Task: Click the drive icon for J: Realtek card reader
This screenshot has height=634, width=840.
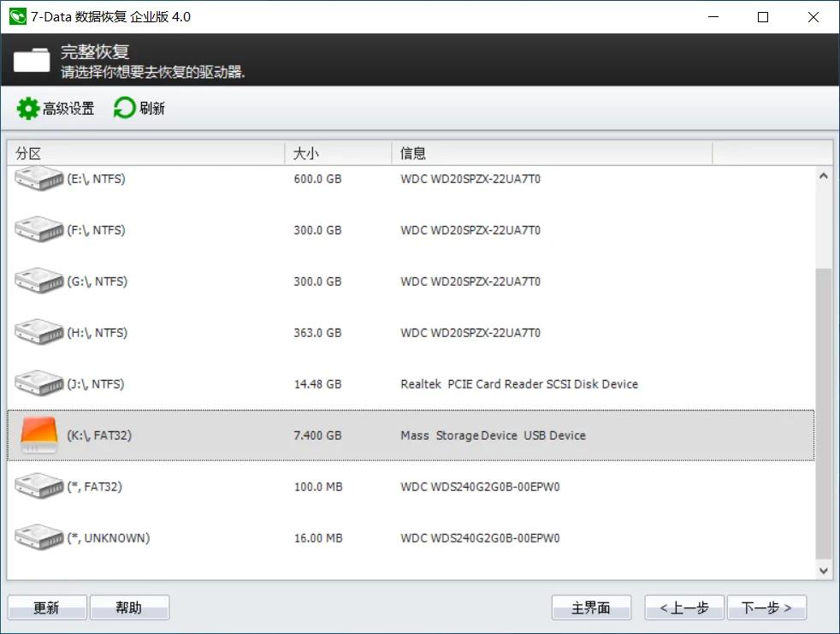Action: (x=39, y=383)
